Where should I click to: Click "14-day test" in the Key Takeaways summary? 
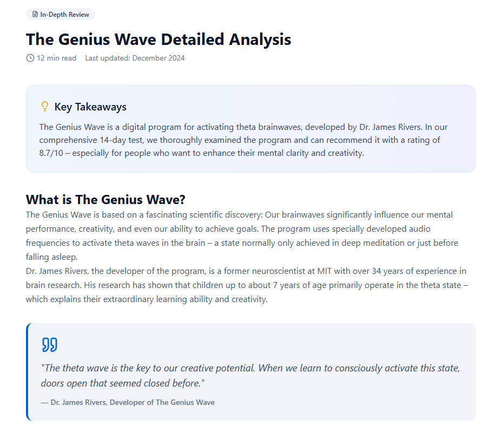[x=120, y=140]
